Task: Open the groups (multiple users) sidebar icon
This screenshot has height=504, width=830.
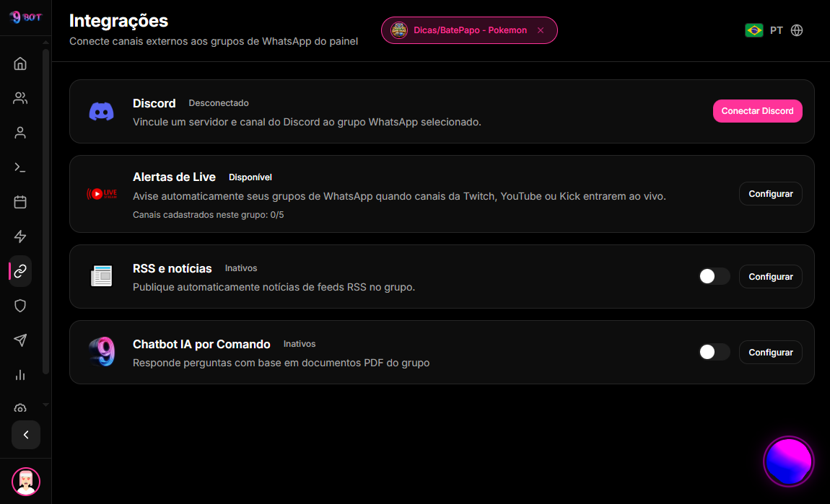Action: 20,98
